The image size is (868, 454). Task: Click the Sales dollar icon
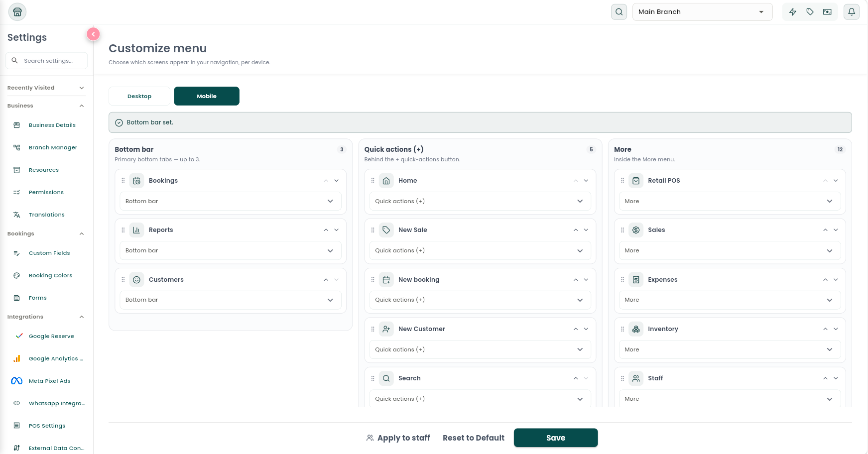[x=636, y=230]
